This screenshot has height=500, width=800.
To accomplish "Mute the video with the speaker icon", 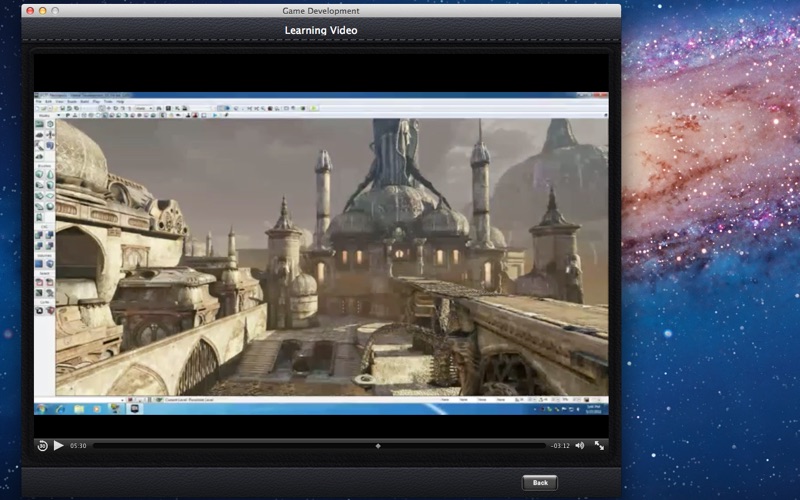I will coord(580,445).
